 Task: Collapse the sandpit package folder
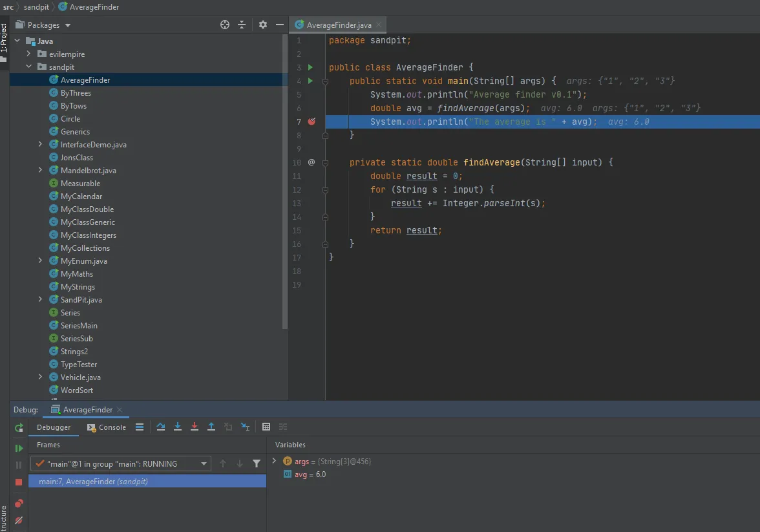(x=29, y=67)
